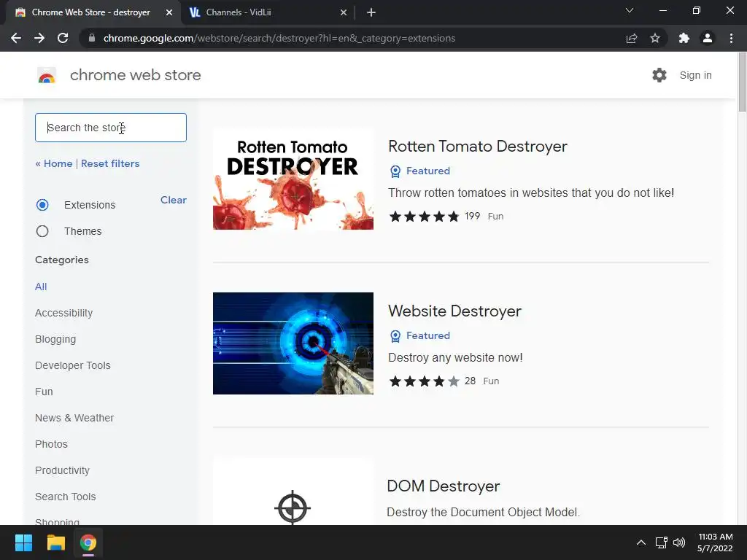Select the Photos category
Viewport: 747px width, 560px height.
(x=52, y=444)
